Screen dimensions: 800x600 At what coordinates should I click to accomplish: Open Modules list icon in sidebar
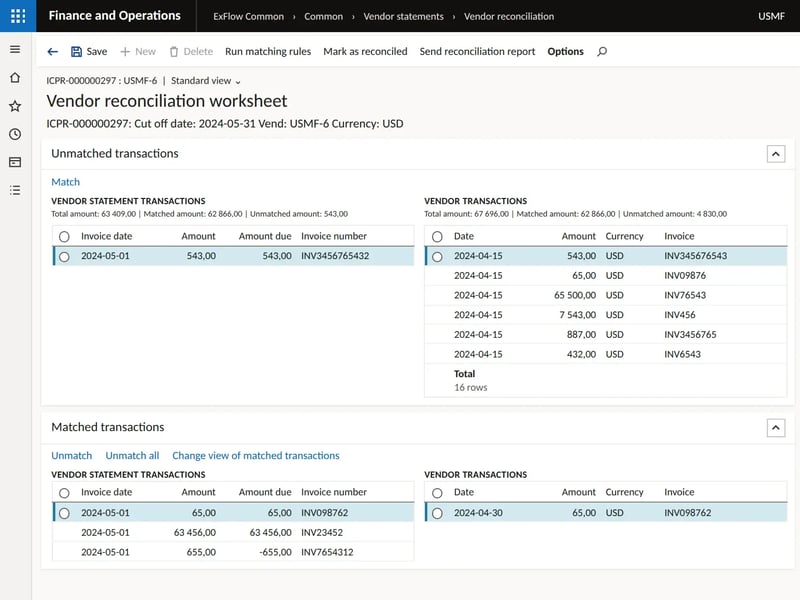[x=15, y=190]
